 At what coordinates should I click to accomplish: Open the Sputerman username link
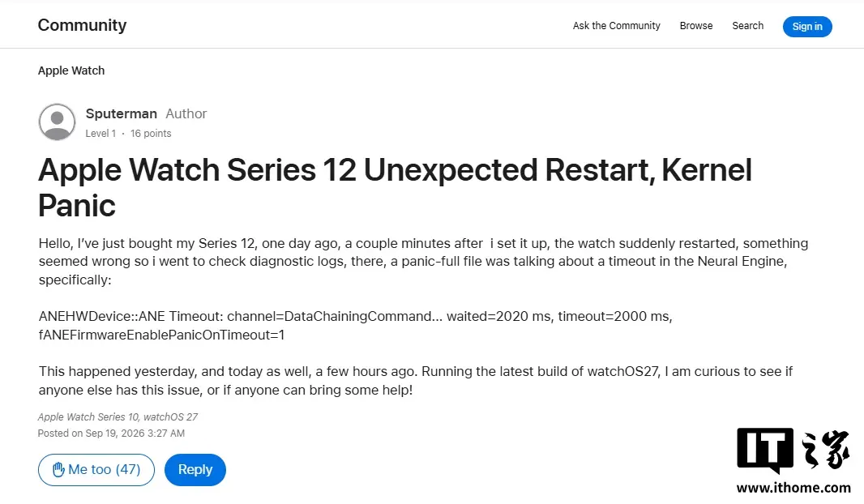coord(122,113)
